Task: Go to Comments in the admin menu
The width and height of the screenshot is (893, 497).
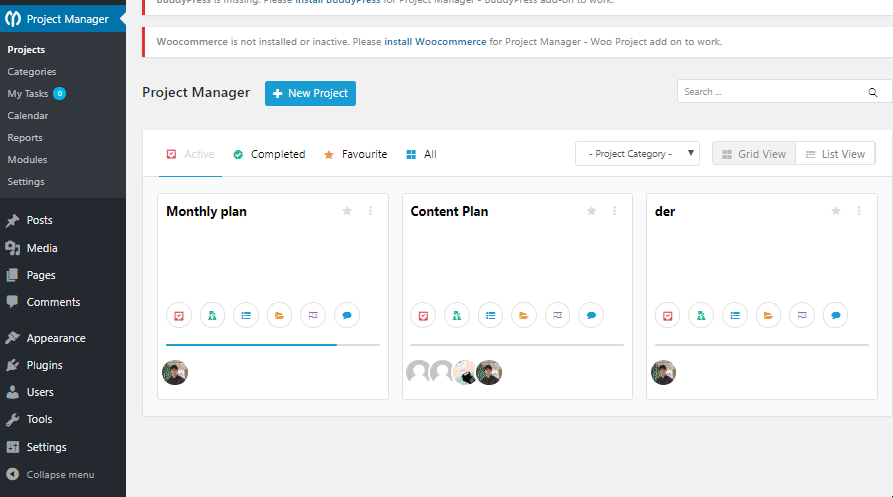Action: pos(53,302)
